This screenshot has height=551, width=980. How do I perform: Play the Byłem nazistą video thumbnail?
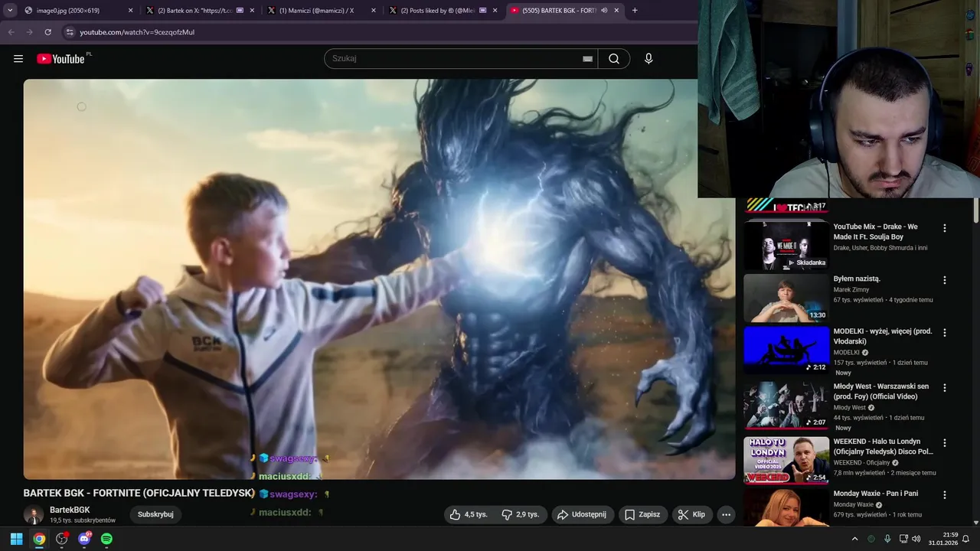point(786,298)
